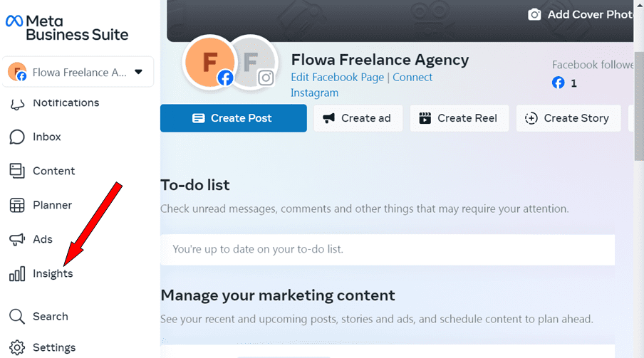Click the Search magnifier icon
Screen dimensions: 644x358
pyautogui.click(x=17, y=316)
